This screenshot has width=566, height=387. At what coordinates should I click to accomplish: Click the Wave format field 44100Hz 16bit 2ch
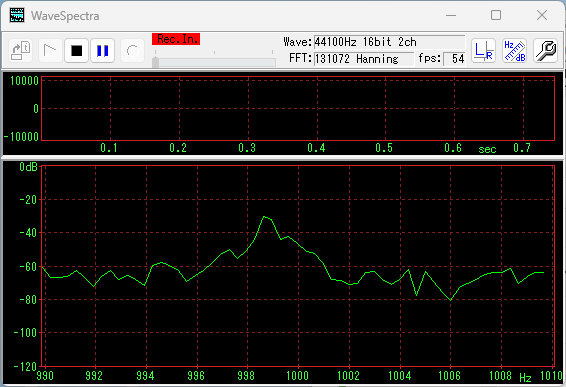click(389, 42)
